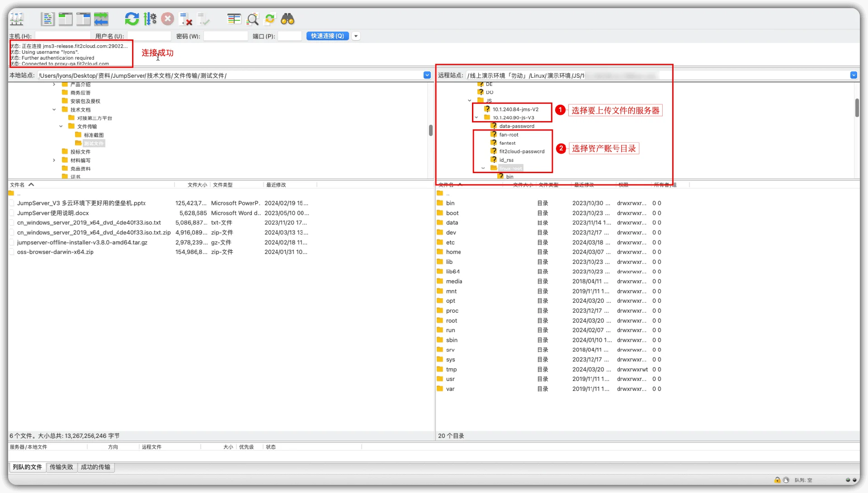Viewport: 868px width, 493px height.
Task: Toggle transfer queue display icon
Action: coord(101,19)
